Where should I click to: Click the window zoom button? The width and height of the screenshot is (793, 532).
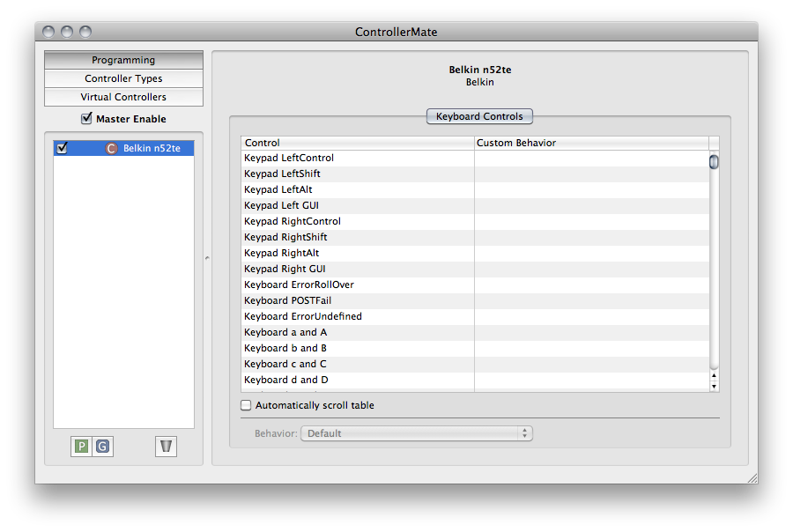click(x=85, y=32)
